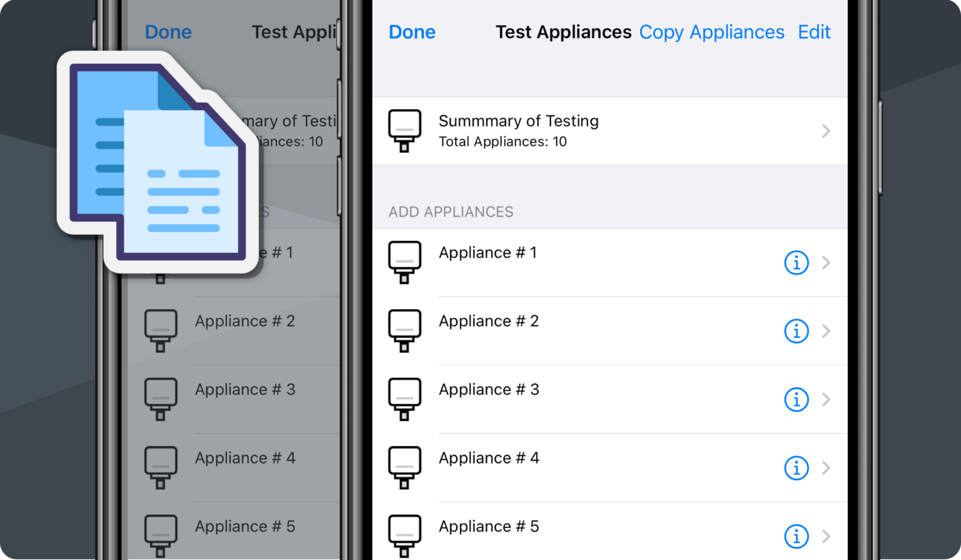Expand the Summmary of Testing row chevron
The image size is (961, 560).
tap(826, 131)
